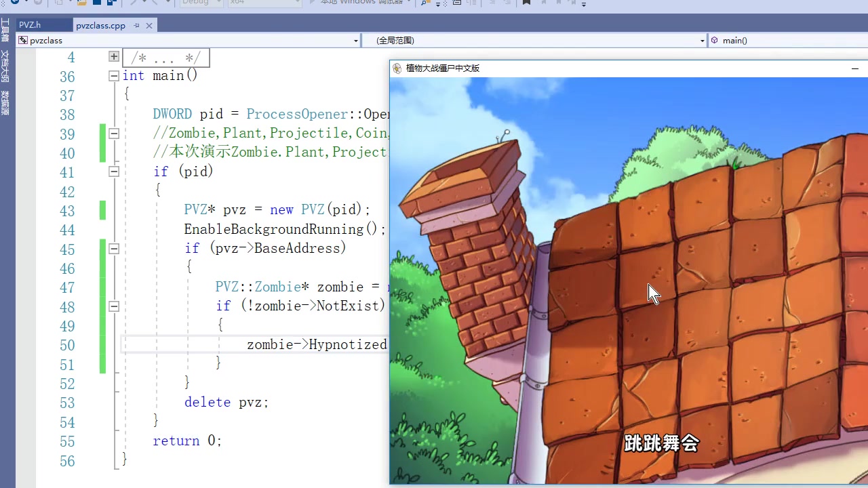The width and height of the screenshot is (868, 488).
Task: Click the 'int main()' code line
Action: point(160,76)
